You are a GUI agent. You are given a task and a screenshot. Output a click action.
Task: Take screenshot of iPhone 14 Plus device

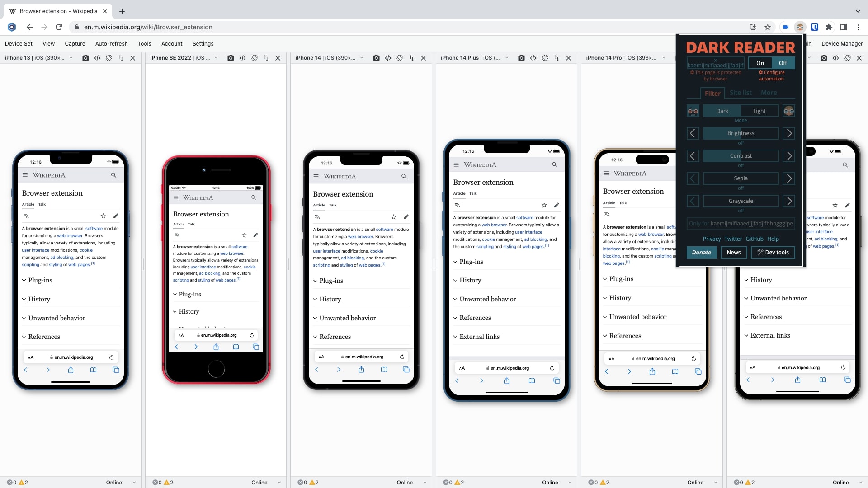521,58
